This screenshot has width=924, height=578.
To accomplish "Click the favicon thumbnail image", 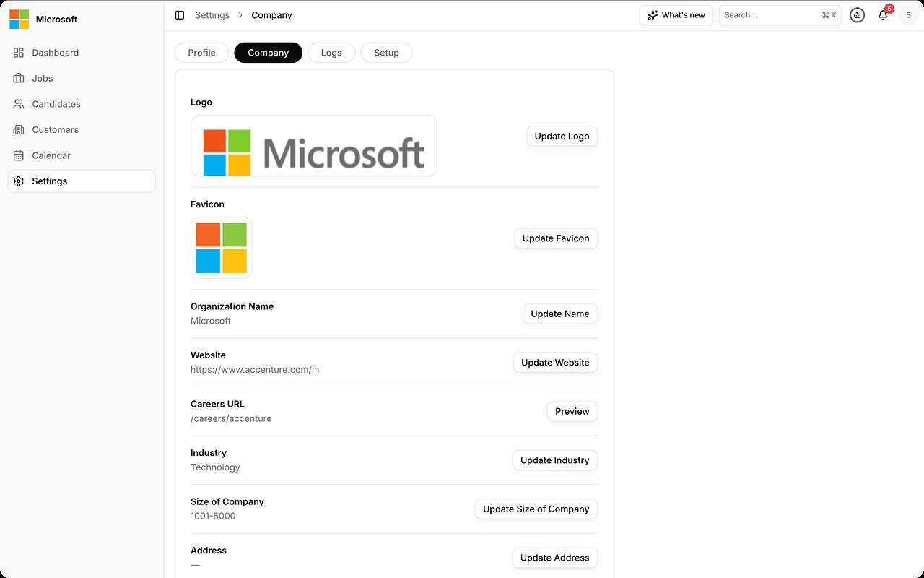I will (x=222, y=248).
